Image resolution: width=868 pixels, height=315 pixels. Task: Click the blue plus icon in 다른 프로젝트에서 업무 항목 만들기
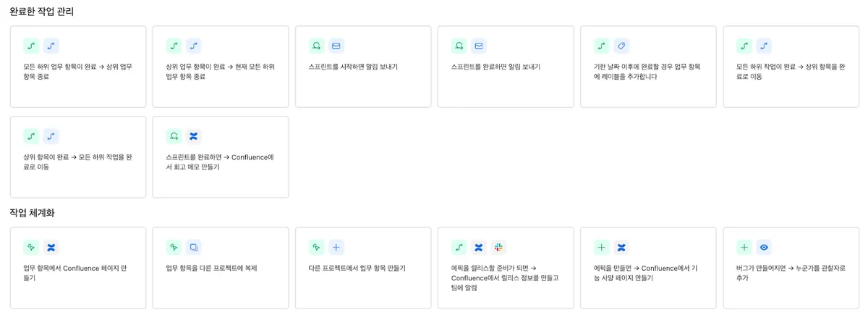point(336,247)
